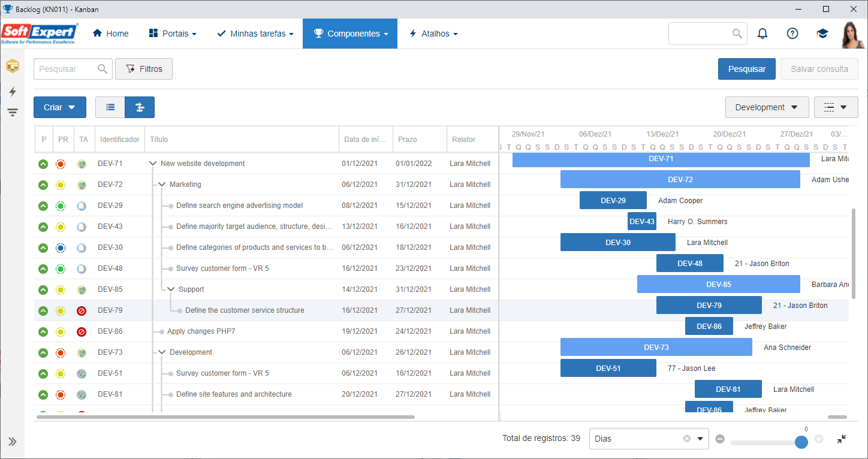This screenshot has width=868, height=459.
Task: Click the yellow status icon for DEV-85
Action: [x=61, y=289]
